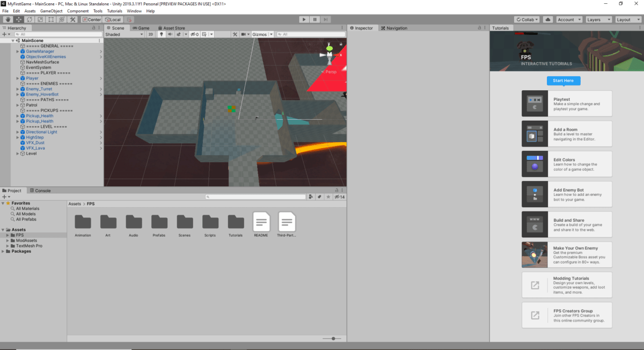The image size is (644, 350).
Task: Select the Hand tool in the toolbar
Action: (8, 19)
